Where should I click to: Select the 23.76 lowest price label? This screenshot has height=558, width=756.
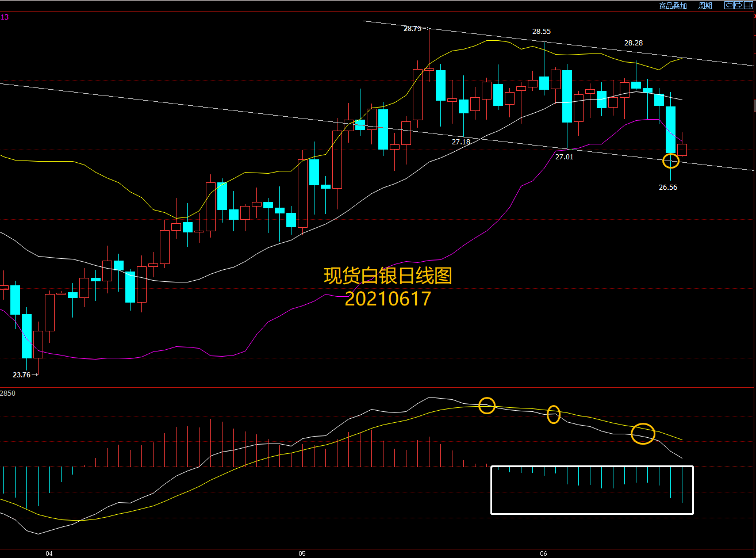click(21, 375)
